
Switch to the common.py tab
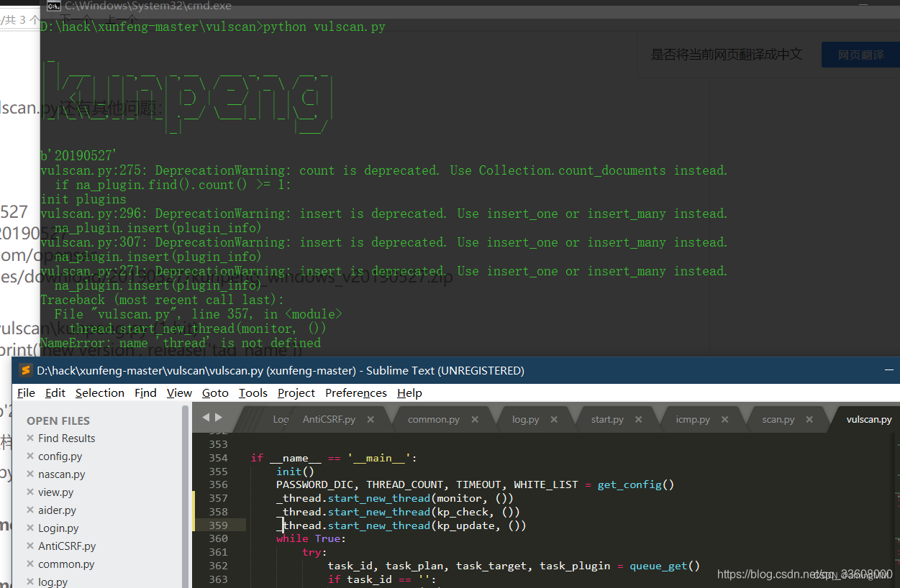(x=434, y=419)
